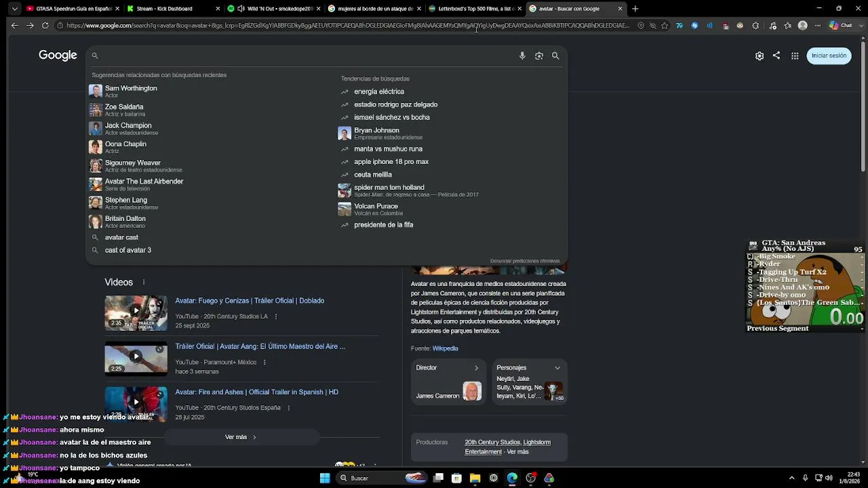Click the Google share icon
This screenshot has width=868, height=488.
pyautogui.click(x=776, y=56)
